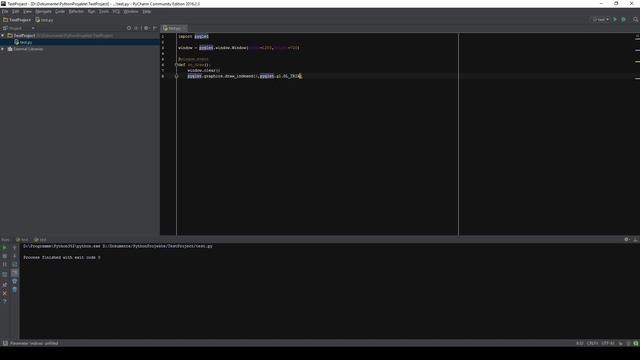This screenshot has width=640, height=360.
Task: Click the import pyglet line in editor
Action: [x=193, y=36]
